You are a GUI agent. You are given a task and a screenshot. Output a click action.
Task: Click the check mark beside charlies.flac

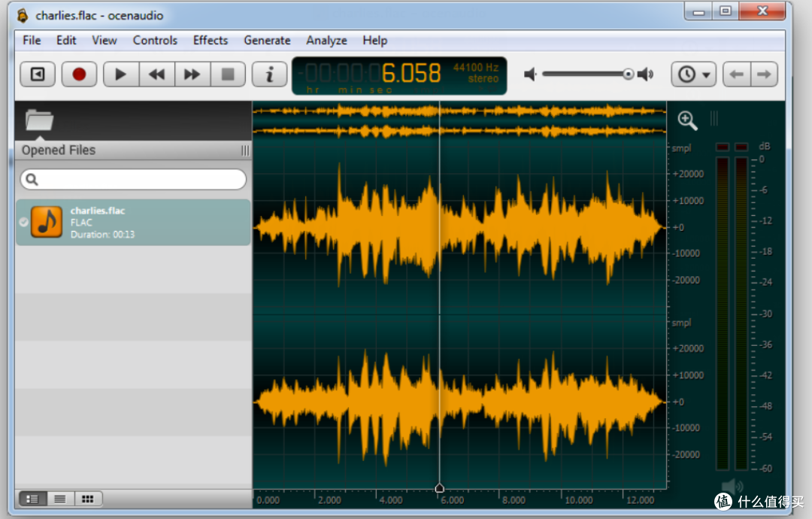pos(24,222)
